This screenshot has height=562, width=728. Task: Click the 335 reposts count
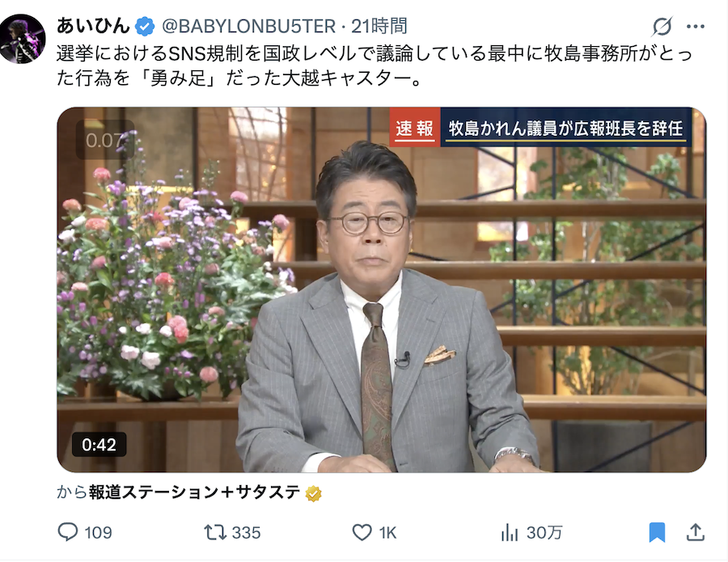(246, 533)
